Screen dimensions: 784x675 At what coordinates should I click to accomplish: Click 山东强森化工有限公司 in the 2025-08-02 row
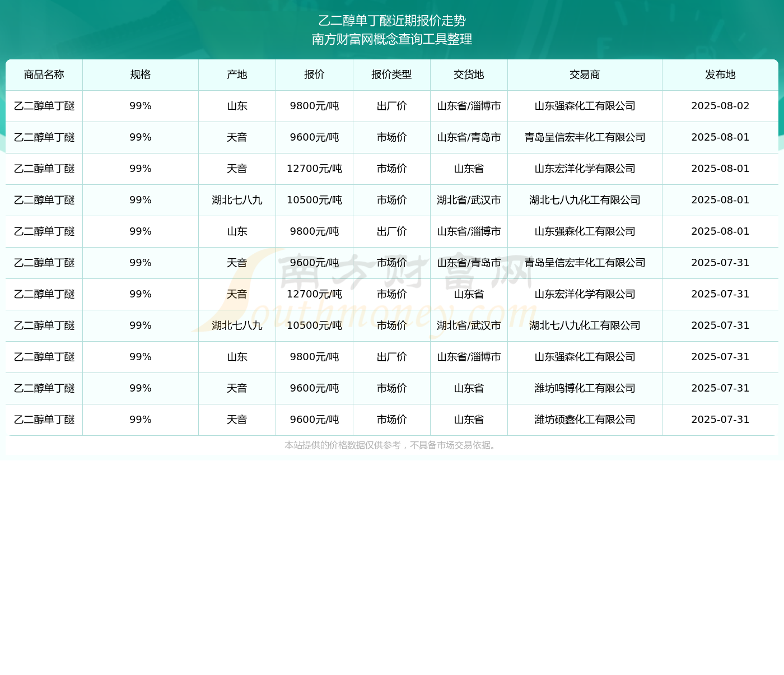click(585, 106)
